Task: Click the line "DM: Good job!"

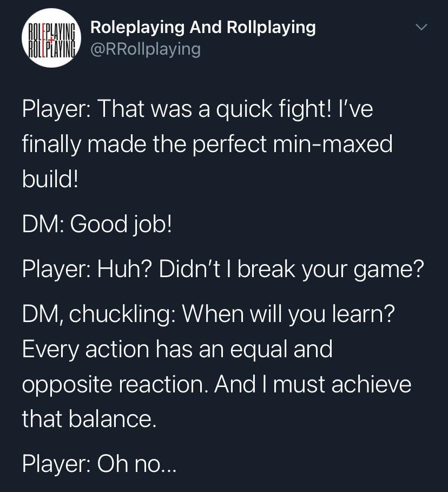Action: pos(97,224)
